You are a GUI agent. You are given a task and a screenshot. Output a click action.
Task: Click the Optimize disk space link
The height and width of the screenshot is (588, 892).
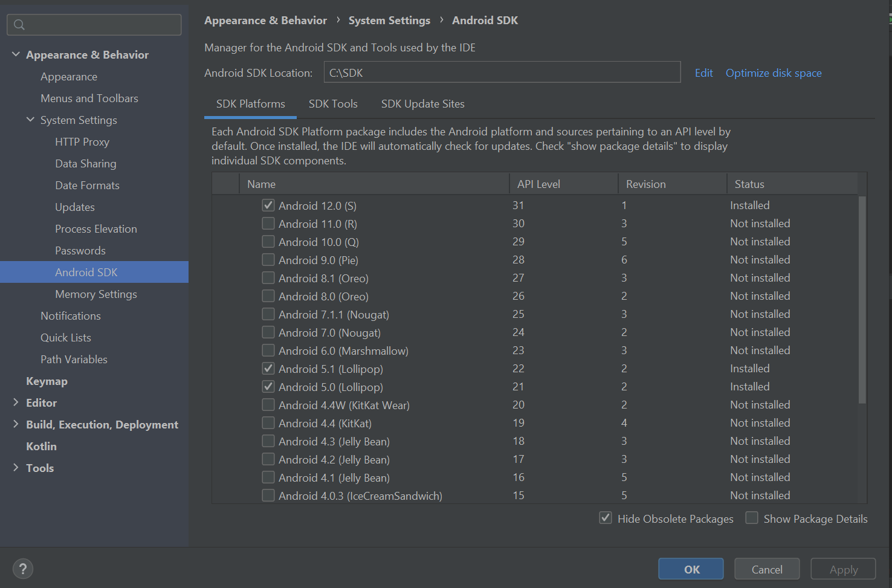[774, 73]
